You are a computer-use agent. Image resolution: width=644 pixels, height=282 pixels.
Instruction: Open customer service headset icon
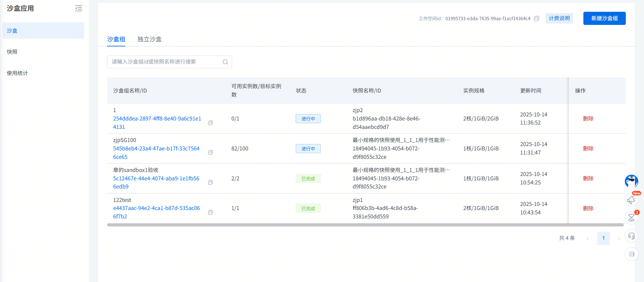click(631, 236)
